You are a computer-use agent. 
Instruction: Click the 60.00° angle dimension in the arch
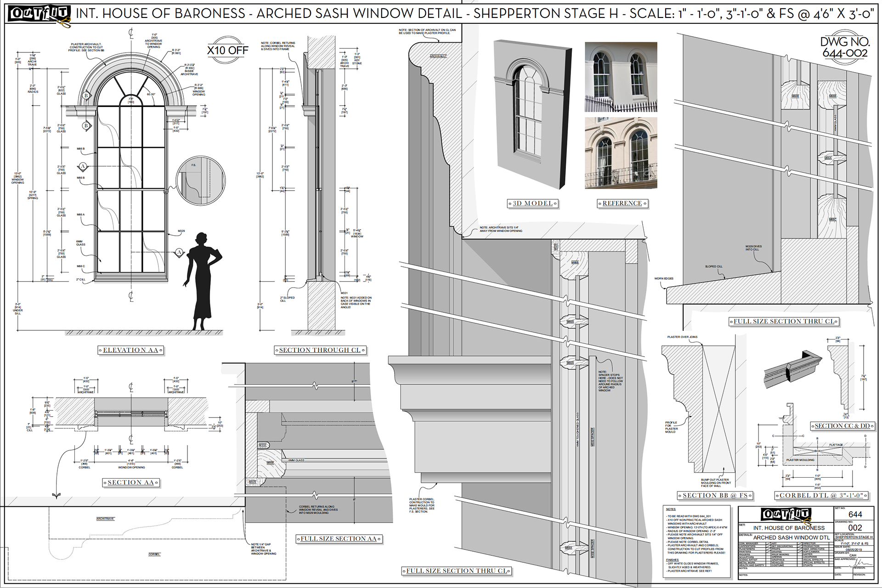point(151,95)
